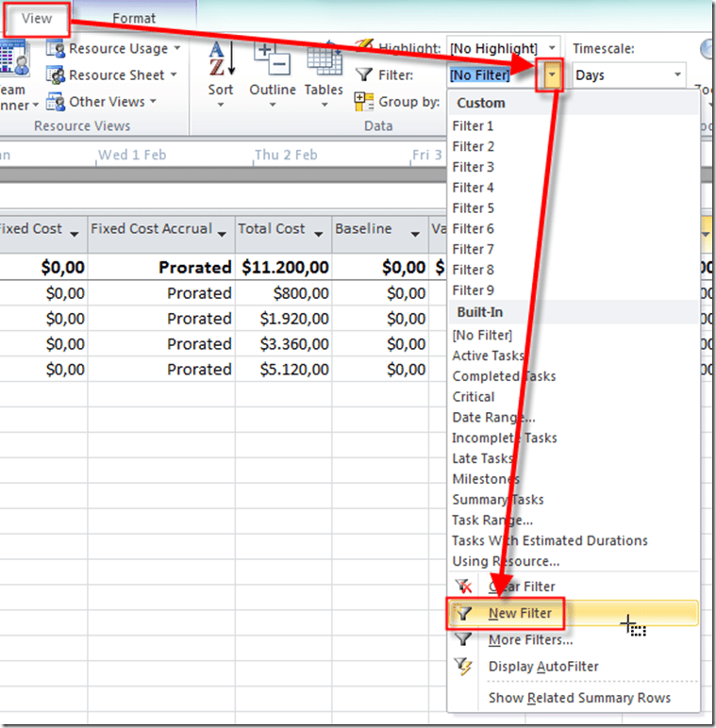Click the Clear Filter funnel icon
The height and width of the screenshot is (728, 716).
463,587
